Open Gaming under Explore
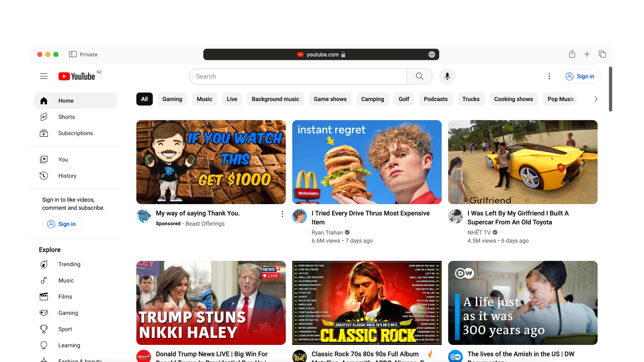This screenshot has height=362, width=644. click(x=68, y=313)
